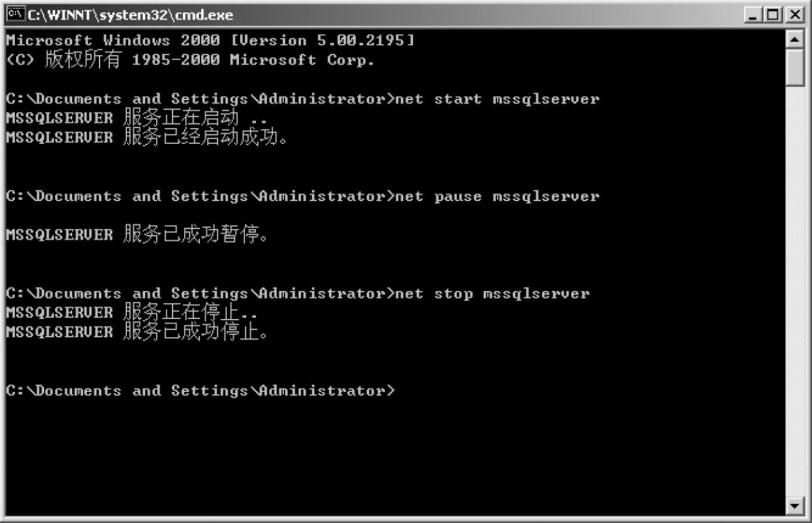Click the scrollbar down arrow
The height and width of the screenshot is (523, 812).
pyautogui.click(x=795, y=505)
